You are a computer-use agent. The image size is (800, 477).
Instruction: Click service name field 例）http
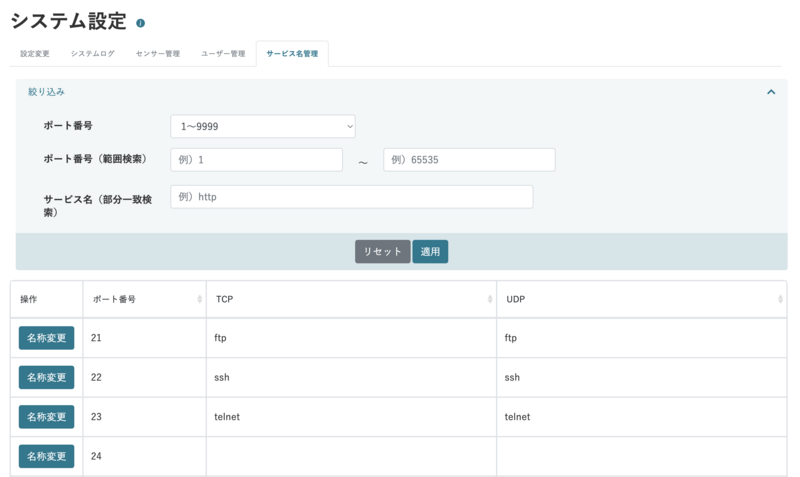coord(352,196)
